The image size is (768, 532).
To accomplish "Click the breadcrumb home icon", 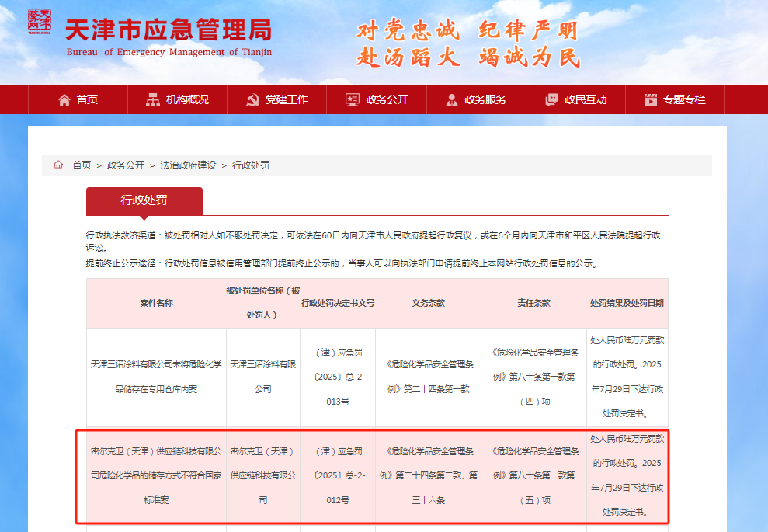I will (58, 165).
